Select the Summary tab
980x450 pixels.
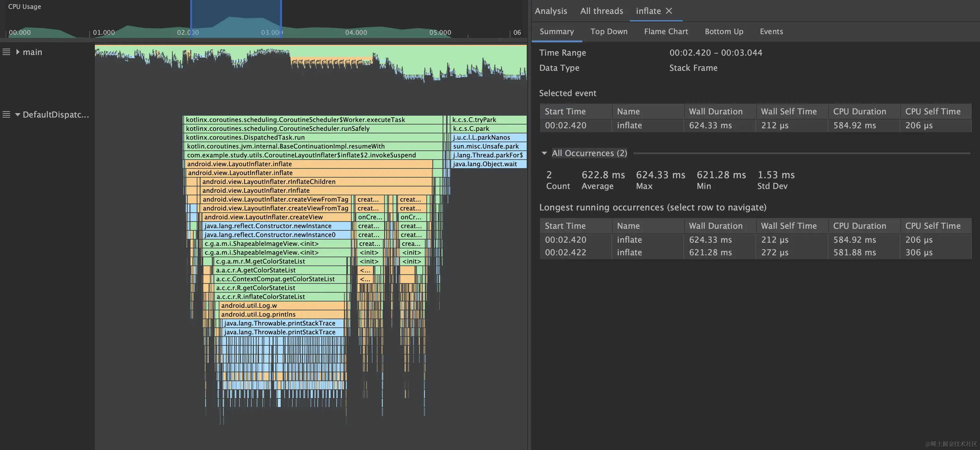556,31
